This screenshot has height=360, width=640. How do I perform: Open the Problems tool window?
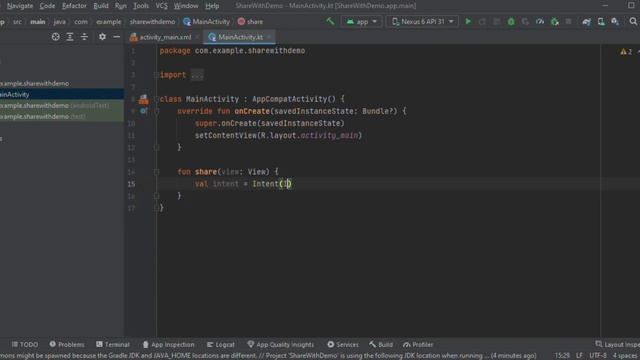67,344
